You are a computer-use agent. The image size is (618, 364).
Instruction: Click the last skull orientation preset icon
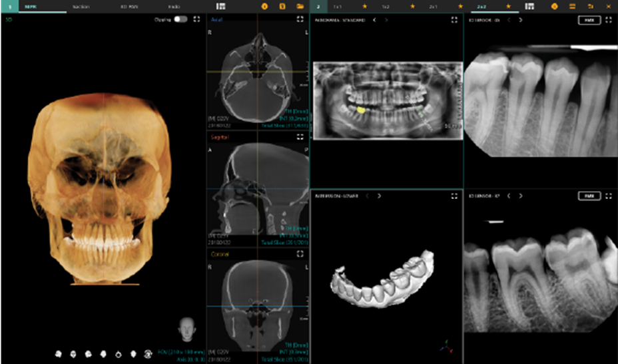coord(149,353)
